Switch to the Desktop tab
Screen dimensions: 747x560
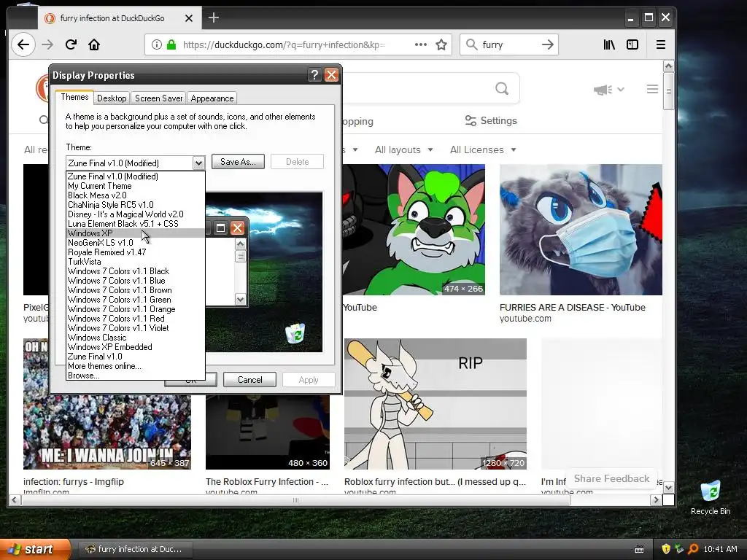pyautogui.click(x=112, y=98)
